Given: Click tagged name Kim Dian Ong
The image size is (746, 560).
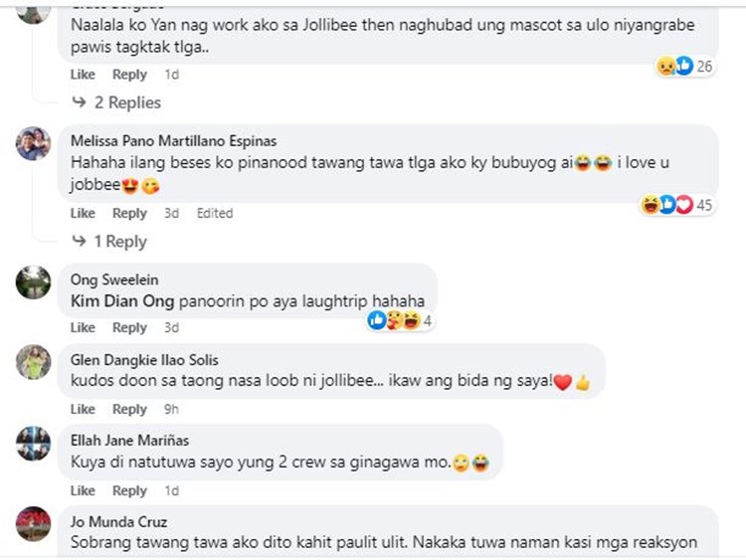Looking at the screenshot, I should 122,300.
